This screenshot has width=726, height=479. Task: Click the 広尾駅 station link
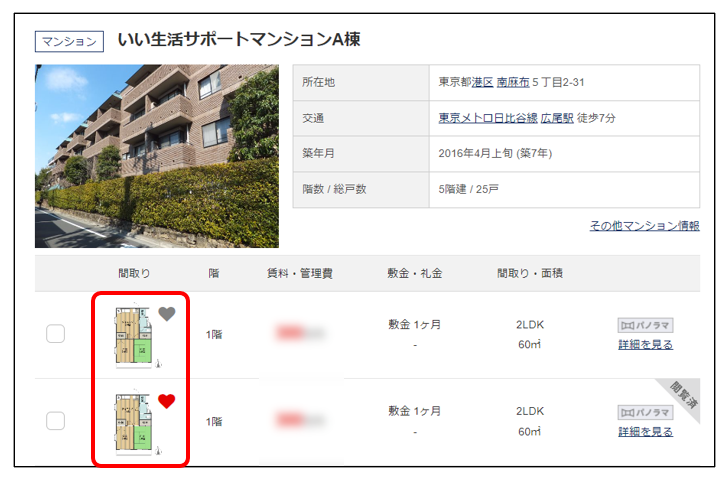pyautogui.click(x=557, y=118)
